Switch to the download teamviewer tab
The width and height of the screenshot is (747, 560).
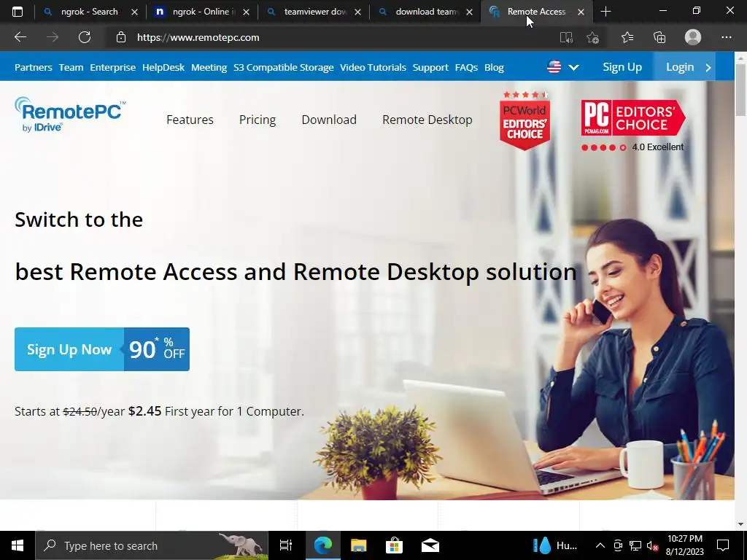click(424, 12)
